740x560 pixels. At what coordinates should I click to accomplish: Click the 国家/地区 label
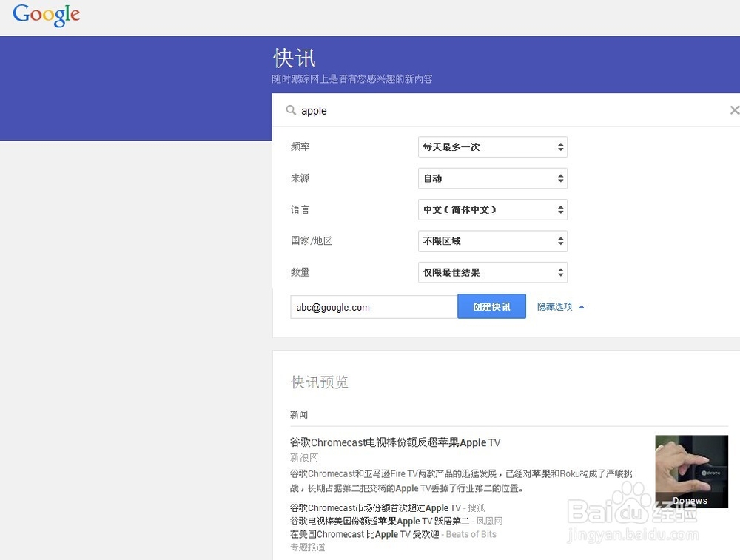click(x=312, y=241)
